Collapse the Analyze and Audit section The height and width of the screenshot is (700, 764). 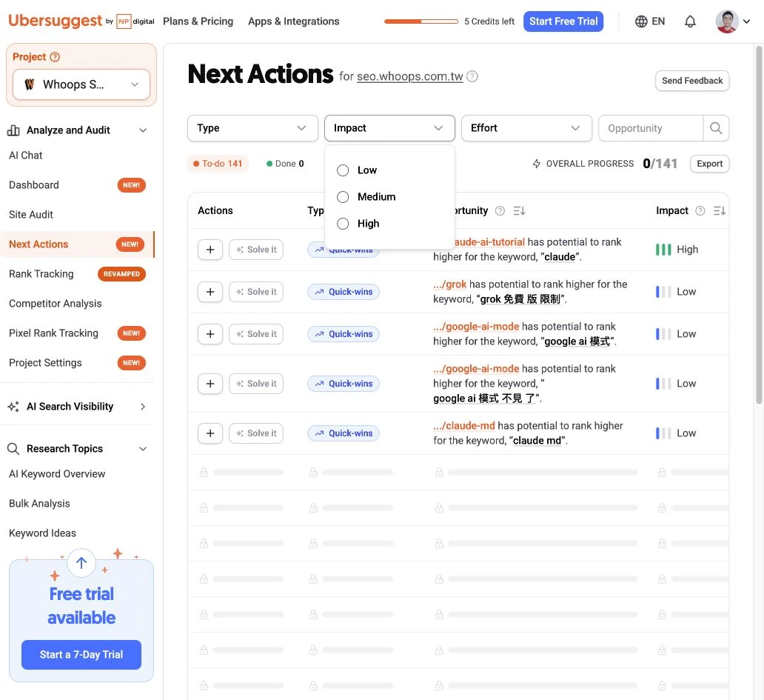coord(143,130)
